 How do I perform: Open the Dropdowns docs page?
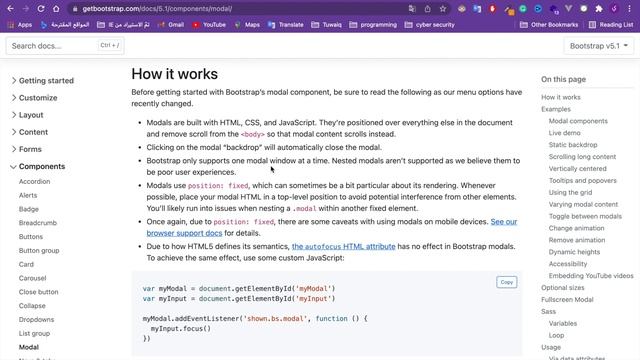click(36, 320)
